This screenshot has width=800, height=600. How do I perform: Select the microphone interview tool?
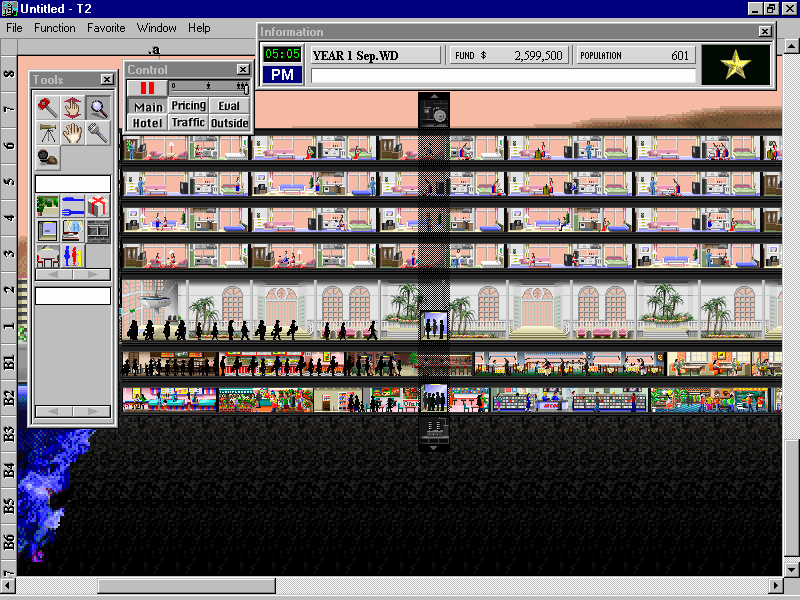coord(97,132)
